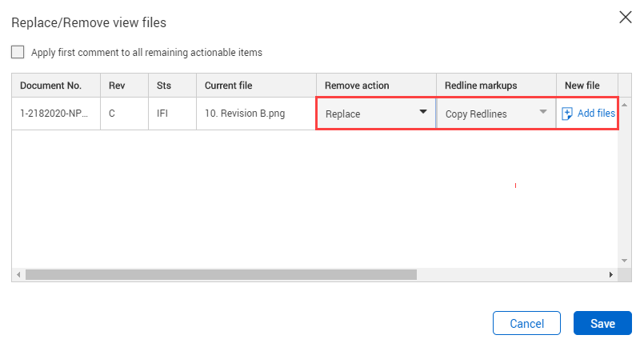Screen dimensions: 644x347
Task: Click the Replace dropdown arrow
Action: tap(423, 112)
